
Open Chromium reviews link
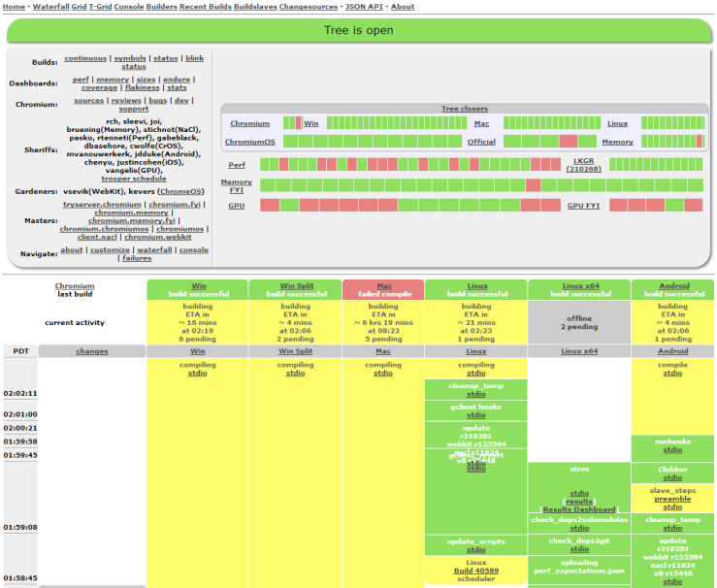click(x=126, y=100)
